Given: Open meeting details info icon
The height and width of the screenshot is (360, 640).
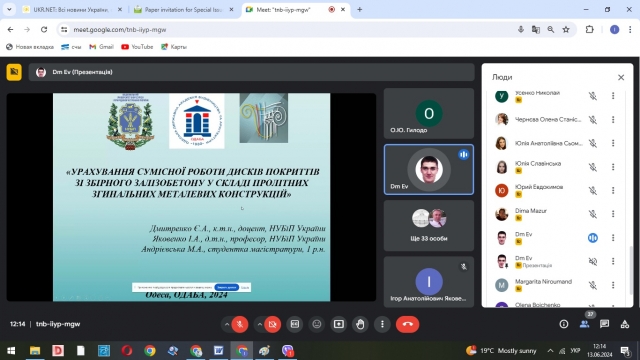Looking at the screenshot, I should click(x=564, y=324).
